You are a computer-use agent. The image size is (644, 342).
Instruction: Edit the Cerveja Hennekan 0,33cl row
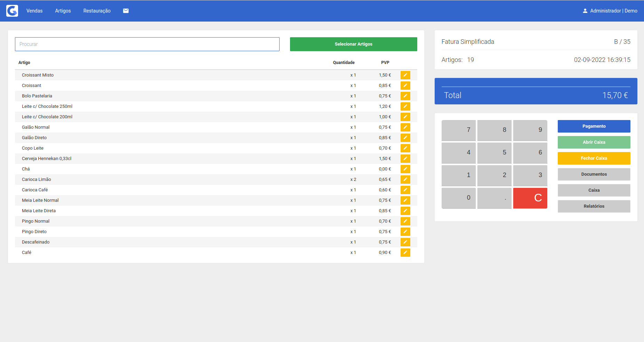[405, 159]
